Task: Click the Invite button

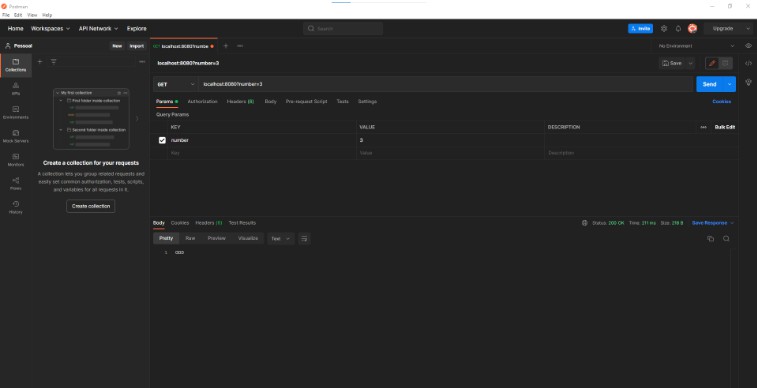Action: pos(640,28)
